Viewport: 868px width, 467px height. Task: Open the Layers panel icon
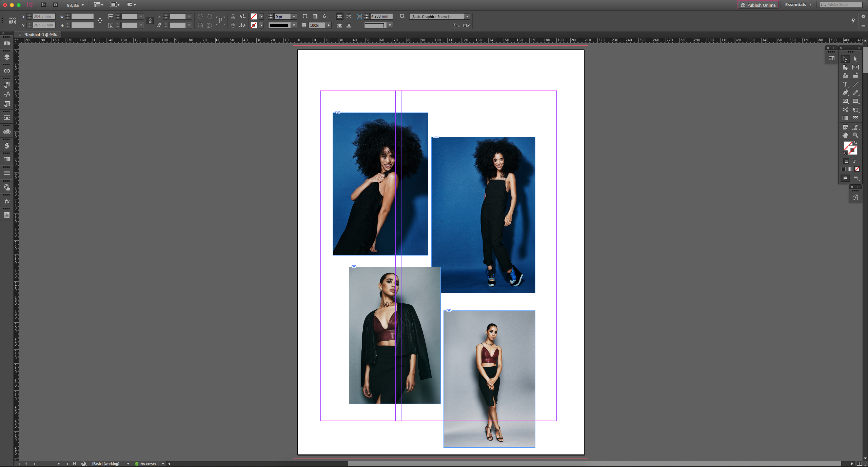(7, 57)
